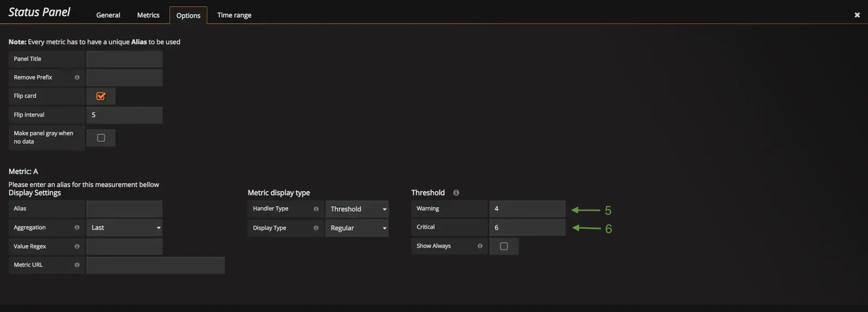The height and width of the screenshot is (312, 868).
Task: Open Display Type dropdown showing Regular
Action: coord(357,228)
